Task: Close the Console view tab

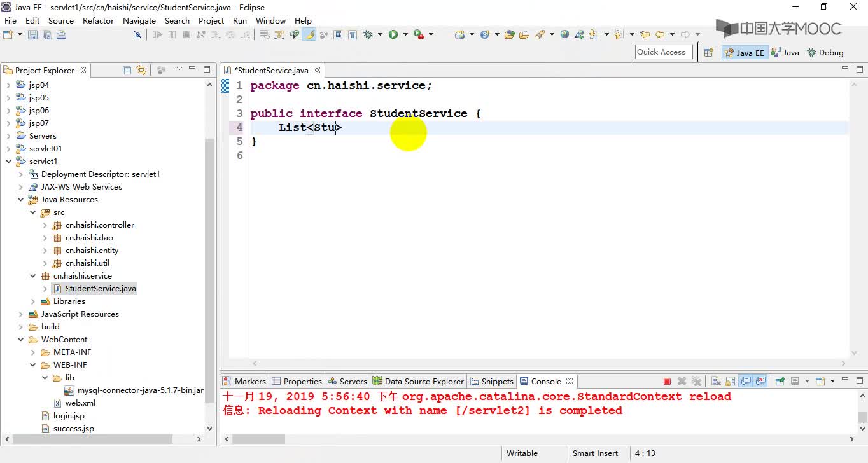Action: [570, 381]
